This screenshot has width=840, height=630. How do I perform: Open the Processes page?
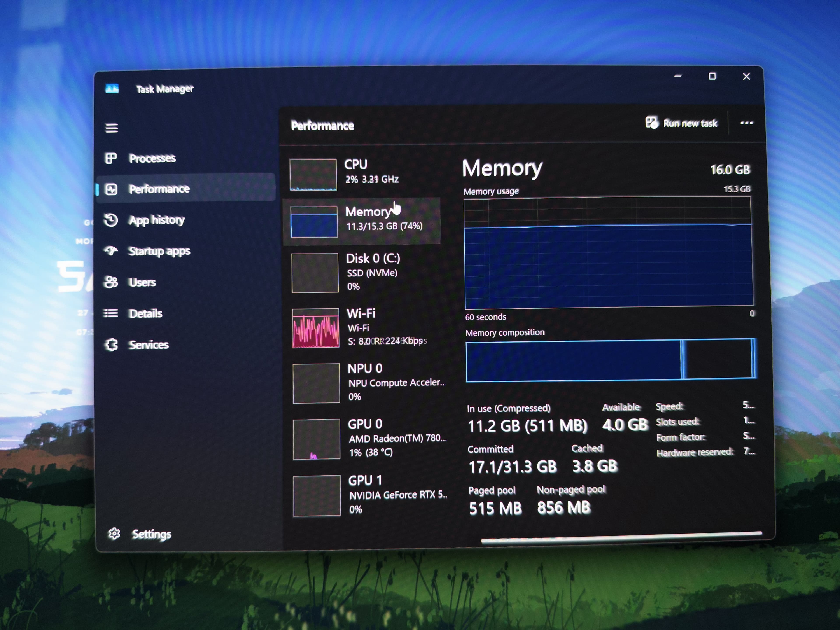[x=152, y=158]
